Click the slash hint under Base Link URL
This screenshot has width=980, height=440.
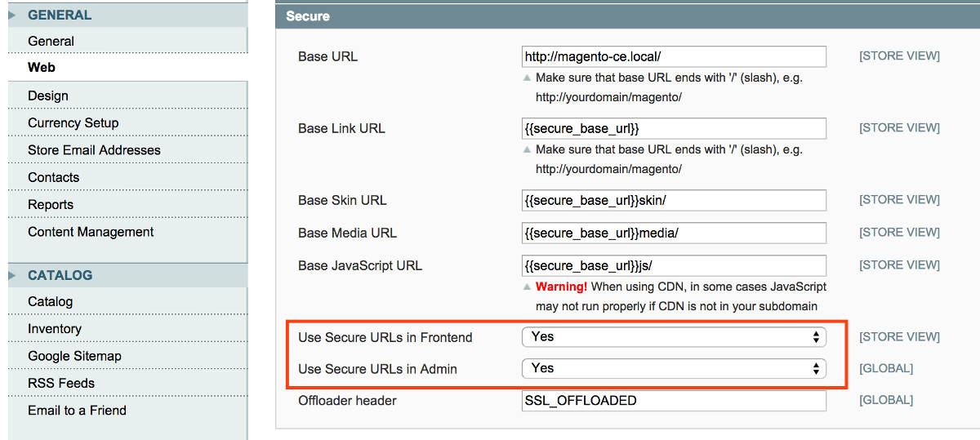point(669,159)
